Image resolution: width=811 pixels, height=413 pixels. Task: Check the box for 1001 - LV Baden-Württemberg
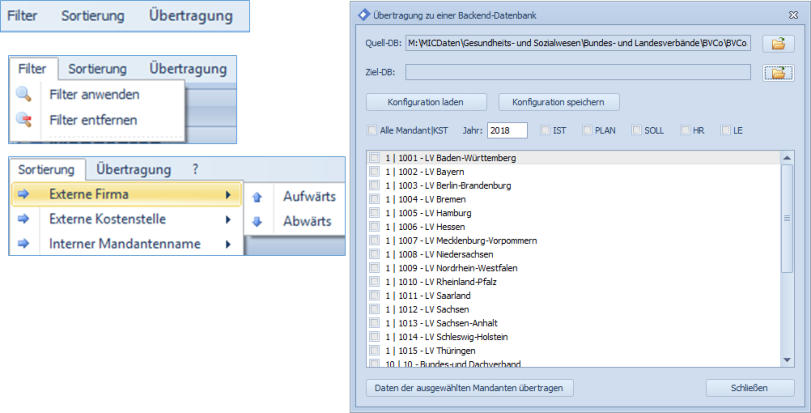pos(374,158)
